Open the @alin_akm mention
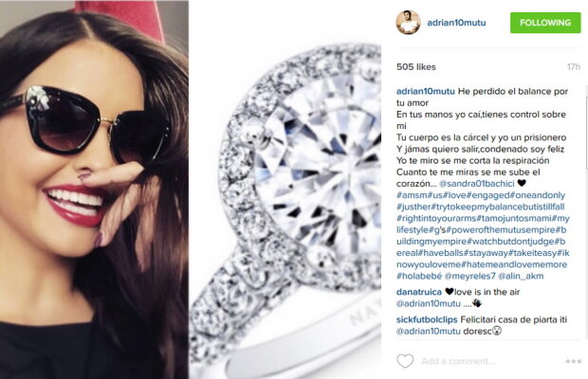Screen dimensions: 588x379 (x=521, y=276)
